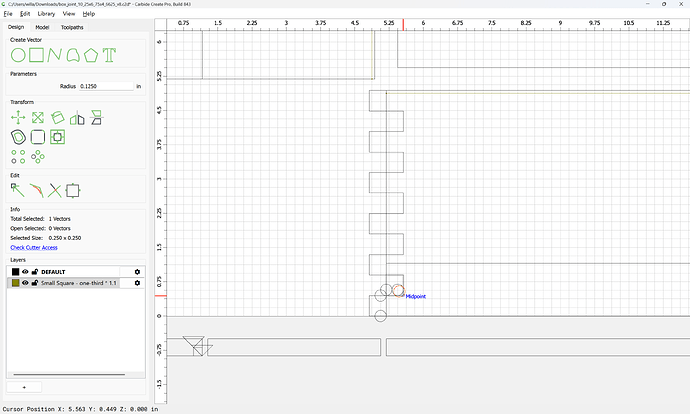Viewport: 690px width, 414px height.
Task: Click the Cursor Position status bar text
Action: [x=81, y=409]
